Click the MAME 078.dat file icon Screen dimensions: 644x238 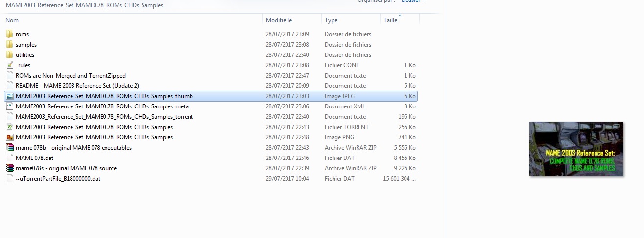coord(10,158)
